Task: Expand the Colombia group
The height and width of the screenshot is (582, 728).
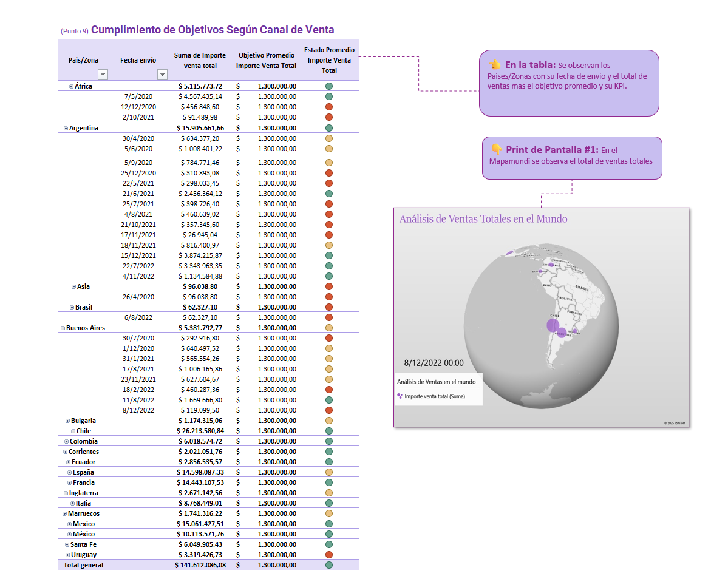Action: pyautogui.click(x=66, y=441)
